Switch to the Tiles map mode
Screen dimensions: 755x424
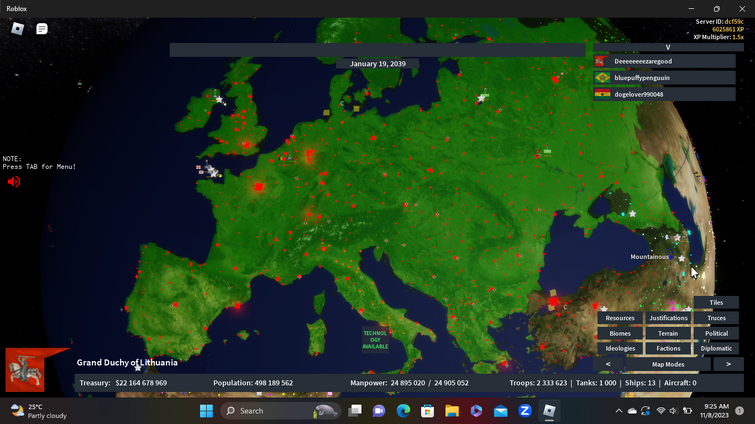pos(716,302)
